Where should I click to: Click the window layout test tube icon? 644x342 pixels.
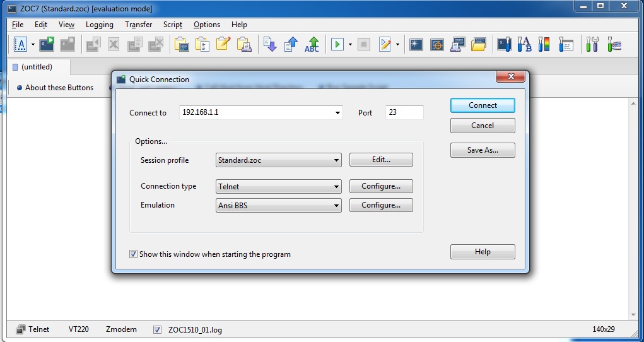pyautogui.click(x=566, y=44)
